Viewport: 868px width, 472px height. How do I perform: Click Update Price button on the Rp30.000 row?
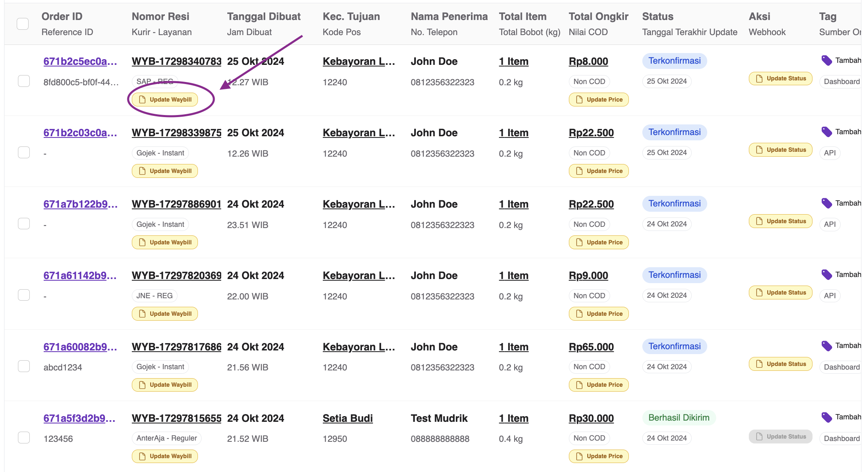[x=598, y=456]
